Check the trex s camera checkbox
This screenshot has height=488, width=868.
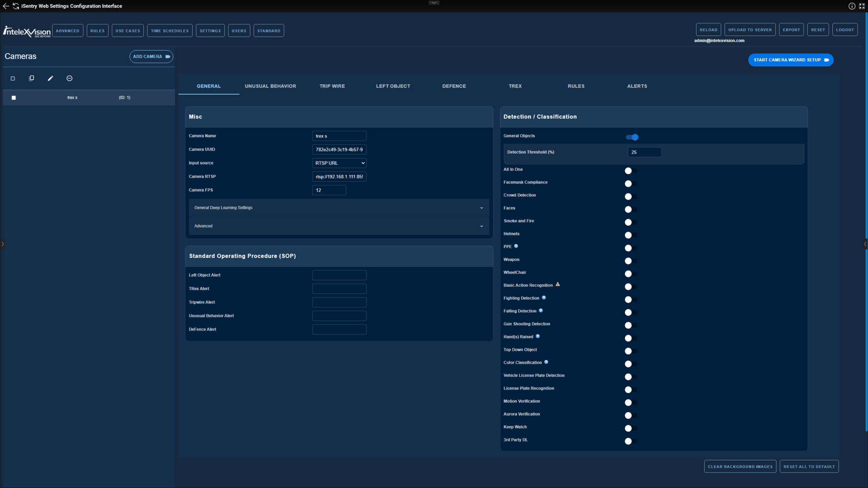pos(14,98)
